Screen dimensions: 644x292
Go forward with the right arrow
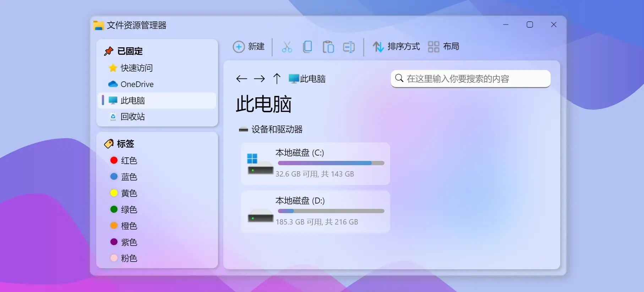pos(259,79)
